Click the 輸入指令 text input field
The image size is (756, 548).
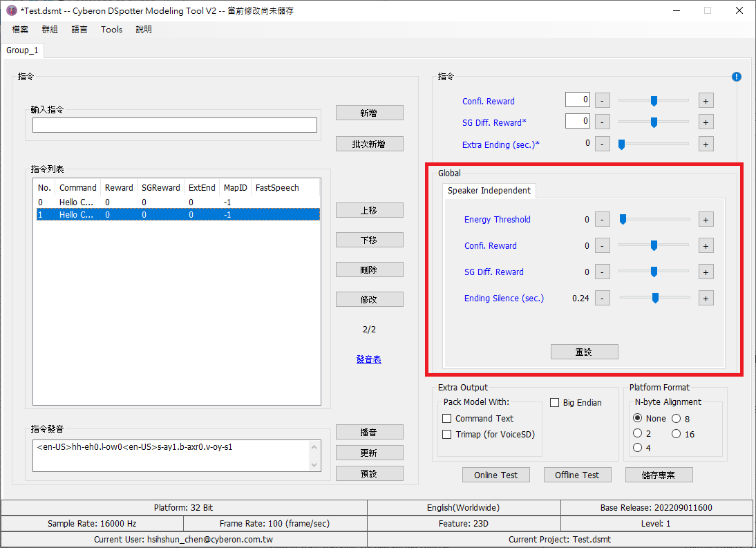174,125
